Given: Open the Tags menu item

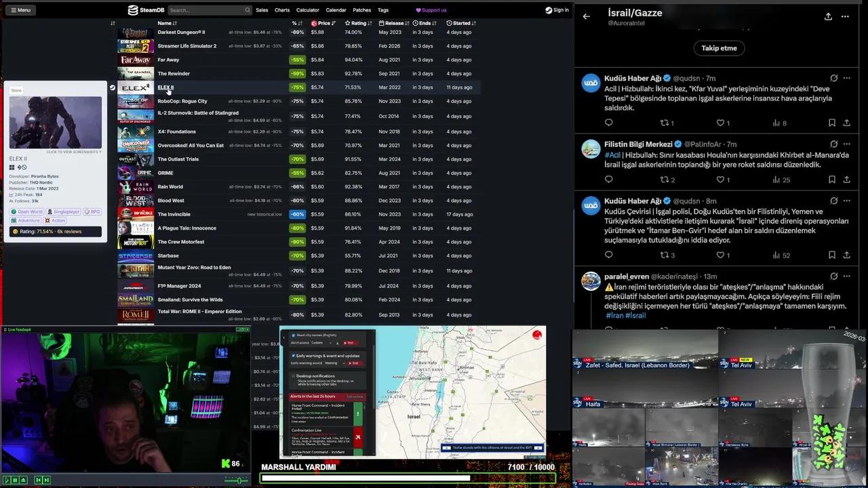Looking at the screenshot, I should pyautogui.click(x=383, y=10).
